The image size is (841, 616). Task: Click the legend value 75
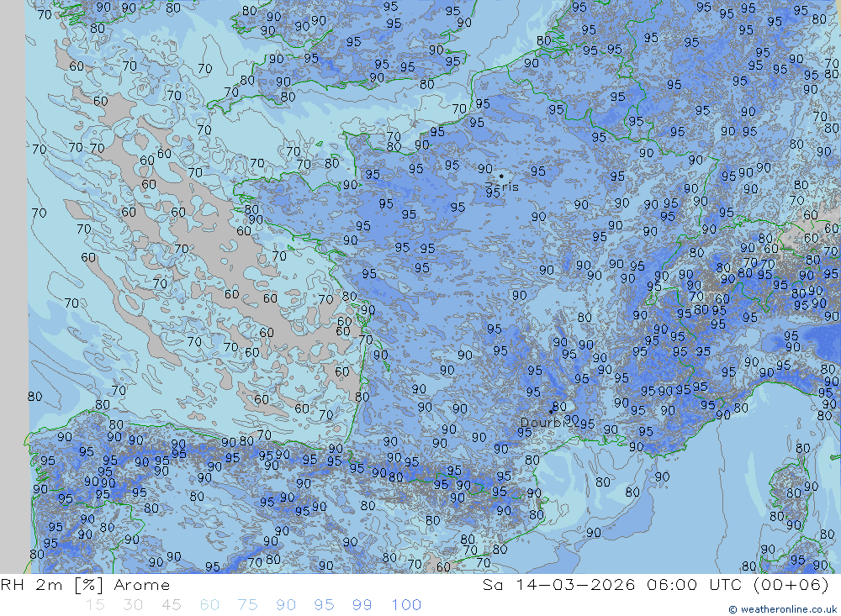248,605
